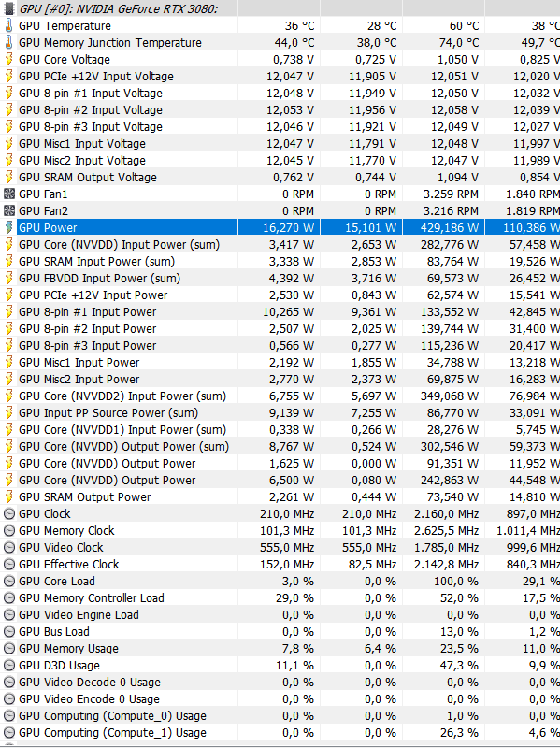Image resolution: width=560 pixels, height=748 pixels.
Task: Select the GPU [#0]: NVIDIA GeForce RTX 3080 header
Action: coord(119,8)
